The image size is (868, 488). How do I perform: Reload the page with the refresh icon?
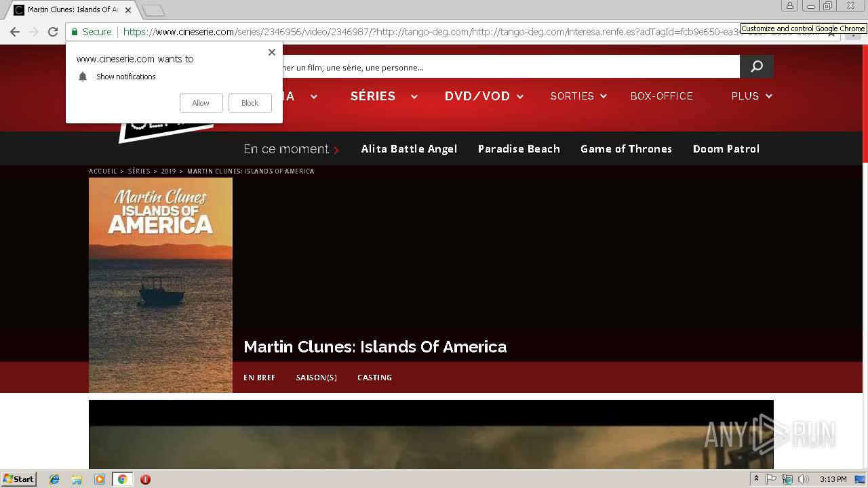coord(53,32)
